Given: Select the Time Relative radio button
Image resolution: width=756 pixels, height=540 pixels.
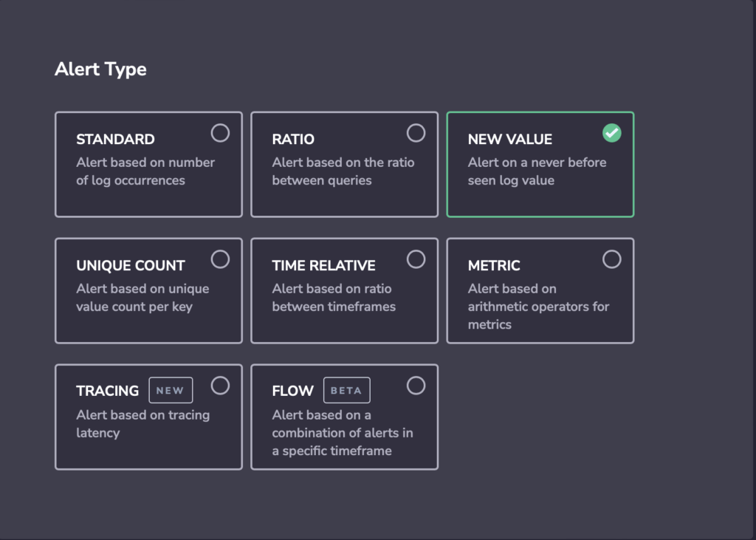Looking at the screenshot, I should coord(416,259).
